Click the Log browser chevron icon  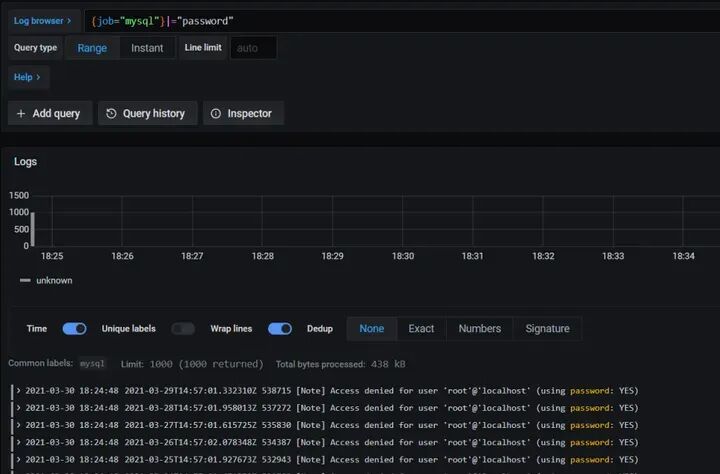tap(69, 21)
